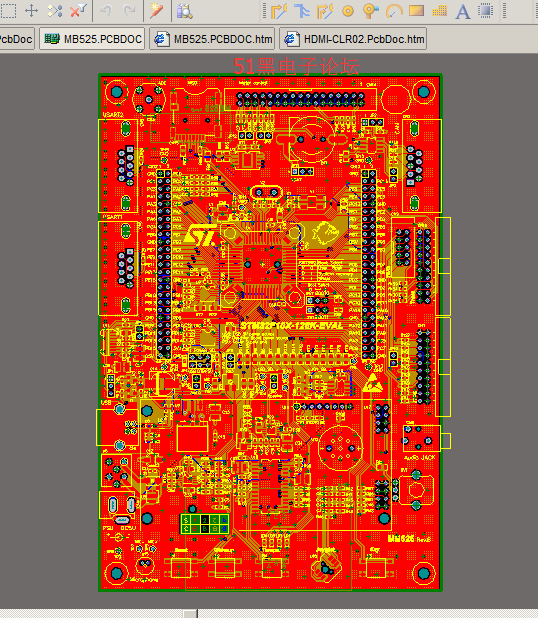Start Interactive Routing tool
Image resolution: width=538 pixels, height=618 pixels.
(279, 11)
